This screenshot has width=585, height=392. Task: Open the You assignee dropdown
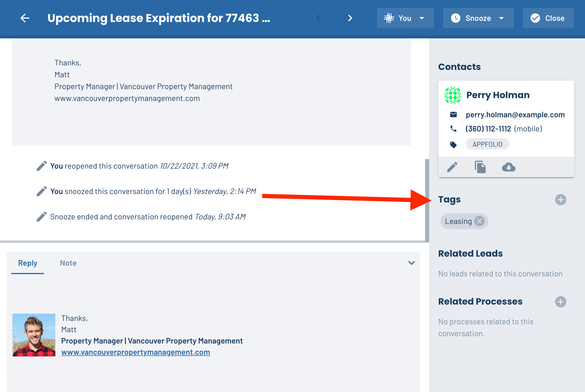tap(405, 18)
